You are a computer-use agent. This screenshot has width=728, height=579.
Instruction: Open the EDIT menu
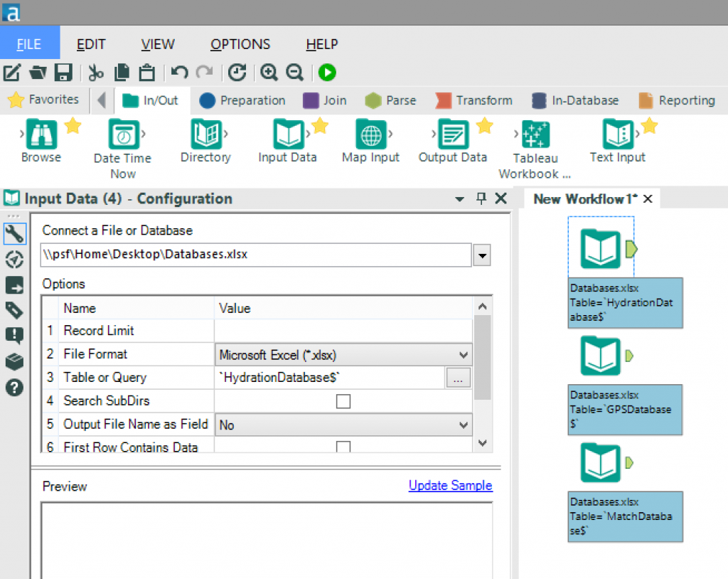91,44
